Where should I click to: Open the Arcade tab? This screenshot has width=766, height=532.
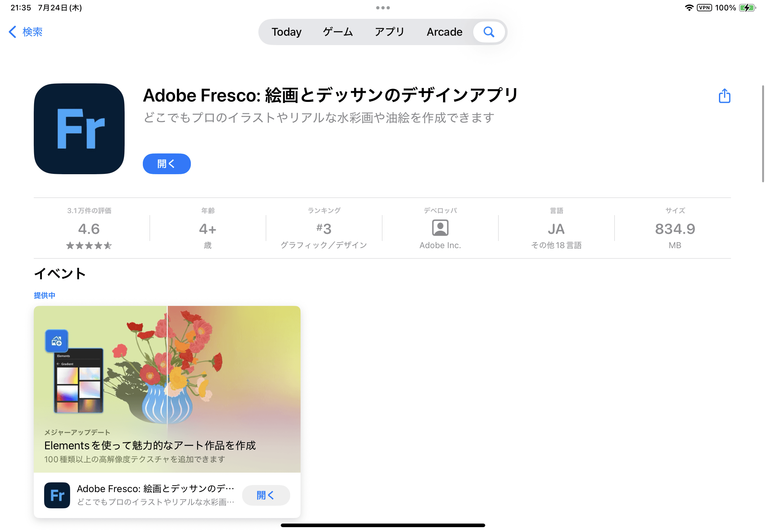point(444,32)
